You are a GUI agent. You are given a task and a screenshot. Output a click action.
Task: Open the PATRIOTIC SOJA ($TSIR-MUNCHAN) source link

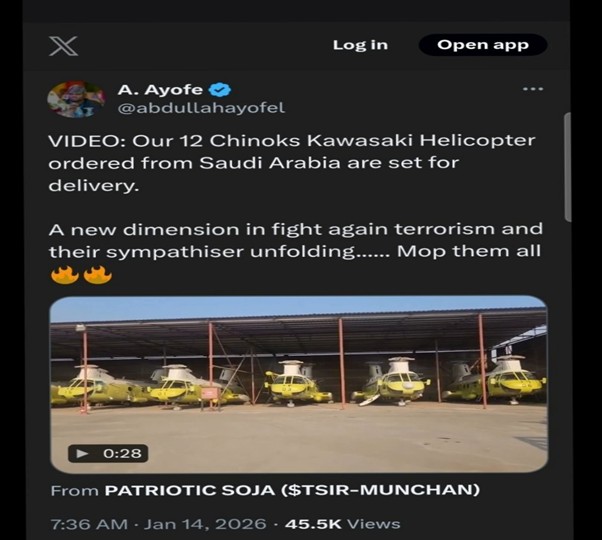293,490
